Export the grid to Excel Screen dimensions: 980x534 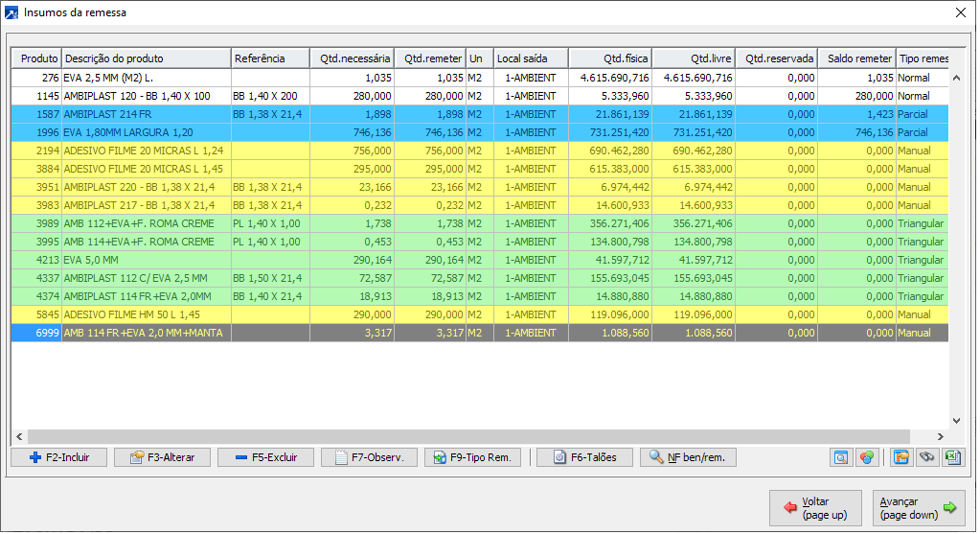coord(952,457)
